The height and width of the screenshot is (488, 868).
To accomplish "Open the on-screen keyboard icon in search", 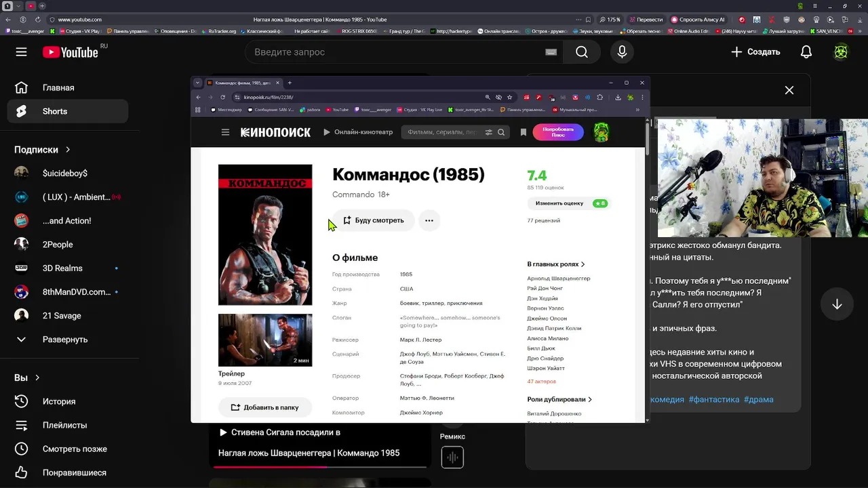I will 551,52.
